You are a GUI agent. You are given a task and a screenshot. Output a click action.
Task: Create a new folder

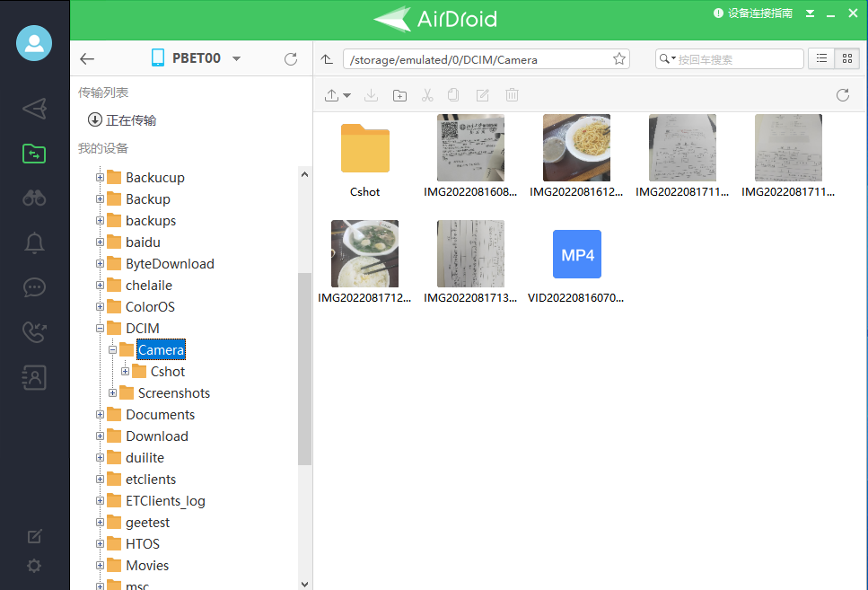coord(399,95)
